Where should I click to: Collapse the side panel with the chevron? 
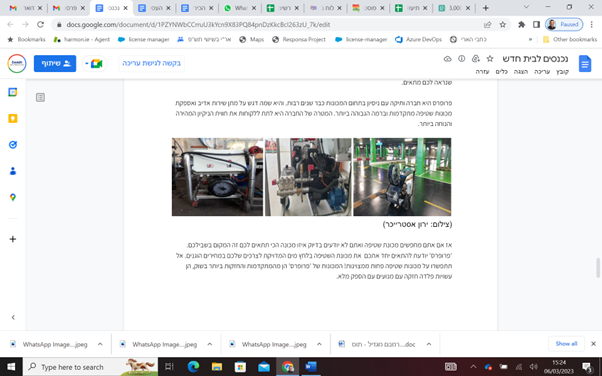tap(13, 317)
